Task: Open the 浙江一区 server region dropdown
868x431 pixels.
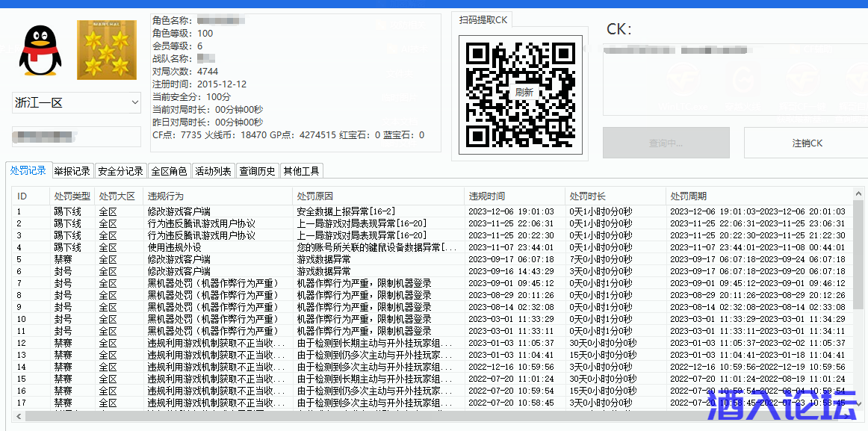Action: pyautogui.click(x=76, y=102)
